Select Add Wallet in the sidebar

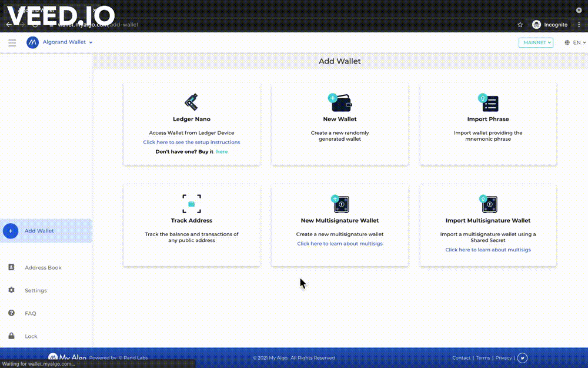[x=46, y=231]
